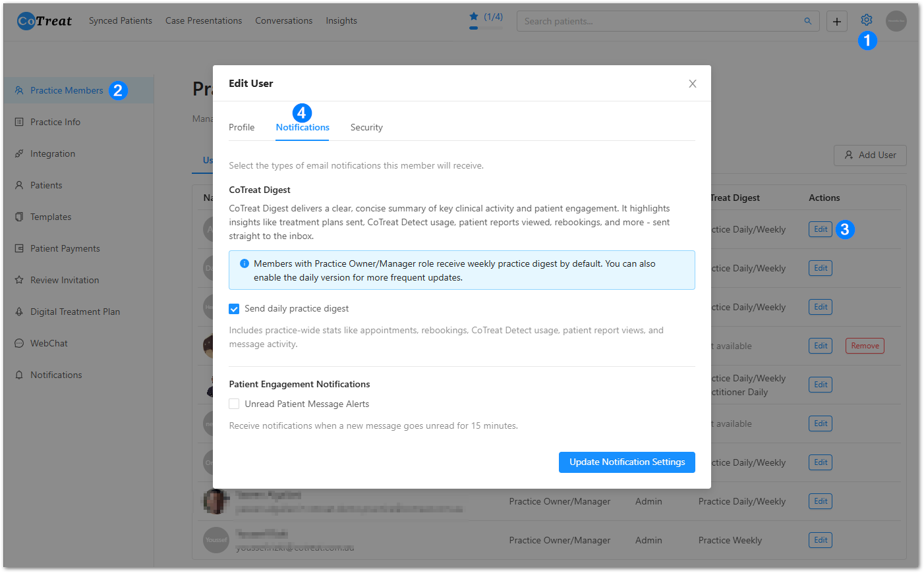Switch to the Security tab
Viewport: 924px width, 573px height.
pos(366,127)
